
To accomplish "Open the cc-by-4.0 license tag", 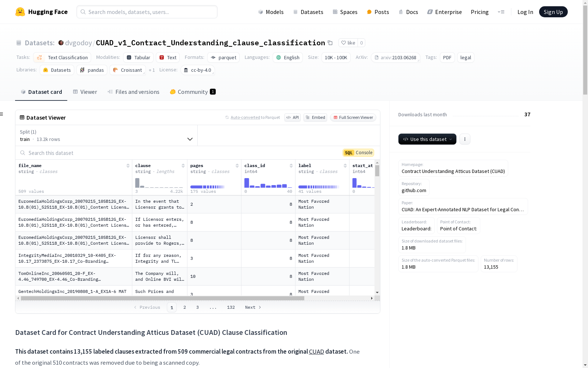I will point(198,70).
